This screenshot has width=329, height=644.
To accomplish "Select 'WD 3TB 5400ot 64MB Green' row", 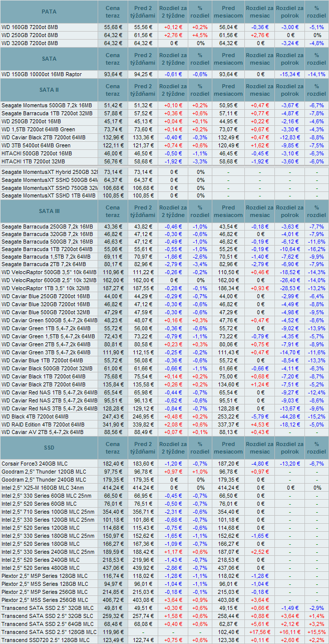I will (x=36, y=145).
